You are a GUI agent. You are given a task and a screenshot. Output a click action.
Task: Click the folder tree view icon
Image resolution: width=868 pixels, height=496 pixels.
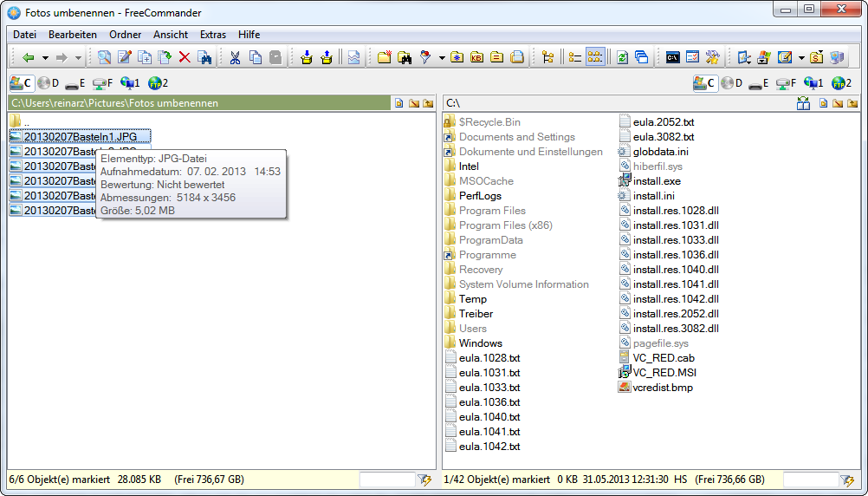[x=547, y=58]
